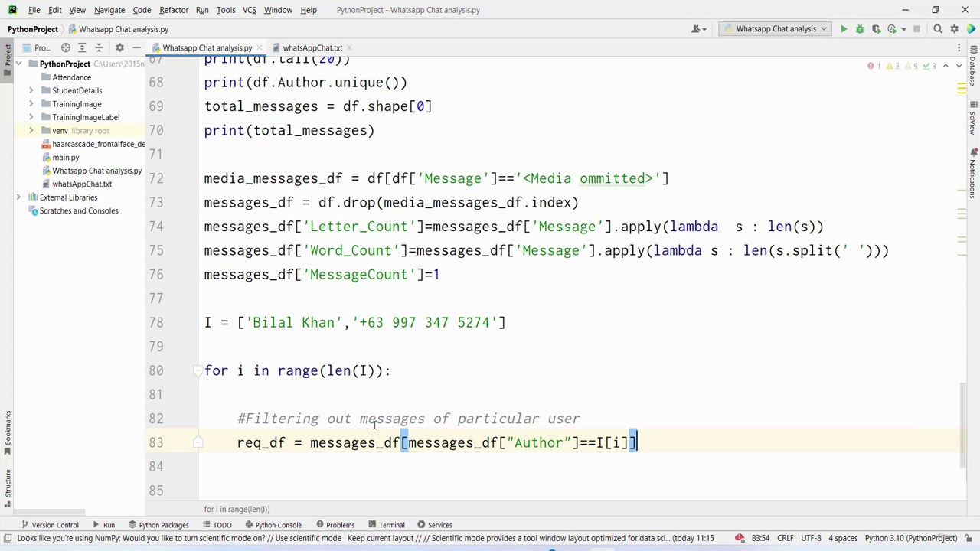Click the greyed-out Stop square
980x551 pixels.
click(916, 29)
